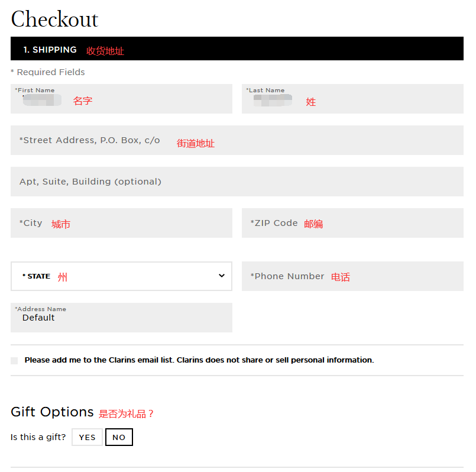Select the City text field

click(x=121, y=223)
